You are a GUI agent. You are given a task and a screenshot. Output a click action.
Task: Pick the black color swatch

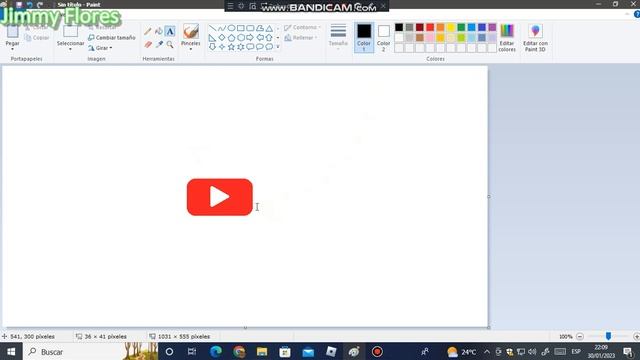[x=399, y=27]
